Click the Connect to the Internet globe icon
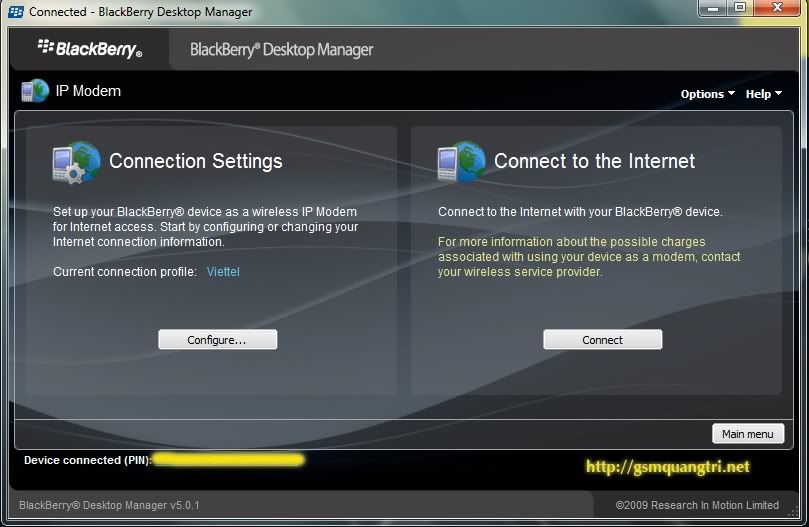Viewport: 809px width, 527px height. tap(461, 163)
